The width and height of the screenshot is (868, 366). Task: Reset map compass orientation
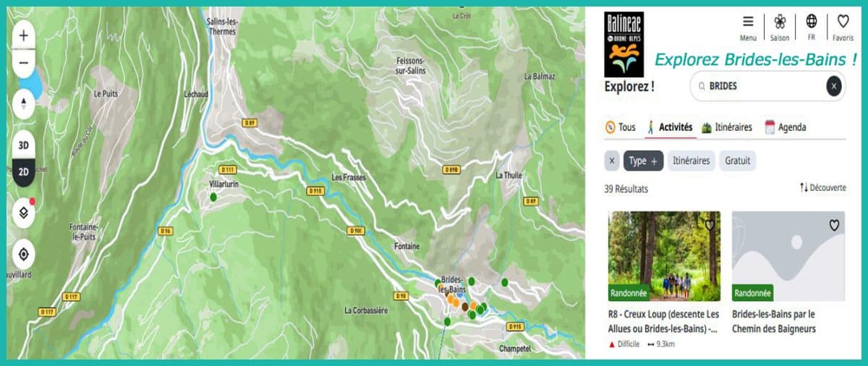click(23, 103)
